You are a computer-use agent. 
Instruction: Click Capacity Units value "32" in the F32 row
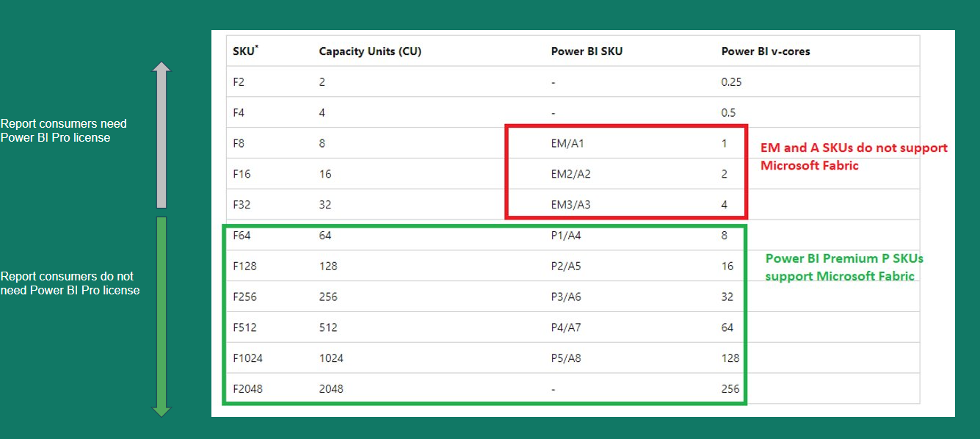point(324,205)
